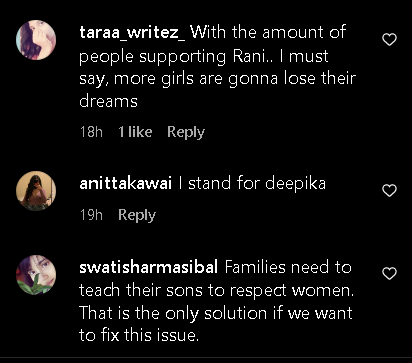
Task: Click the word 'dreams' in first comment
Action: (108, 101)
